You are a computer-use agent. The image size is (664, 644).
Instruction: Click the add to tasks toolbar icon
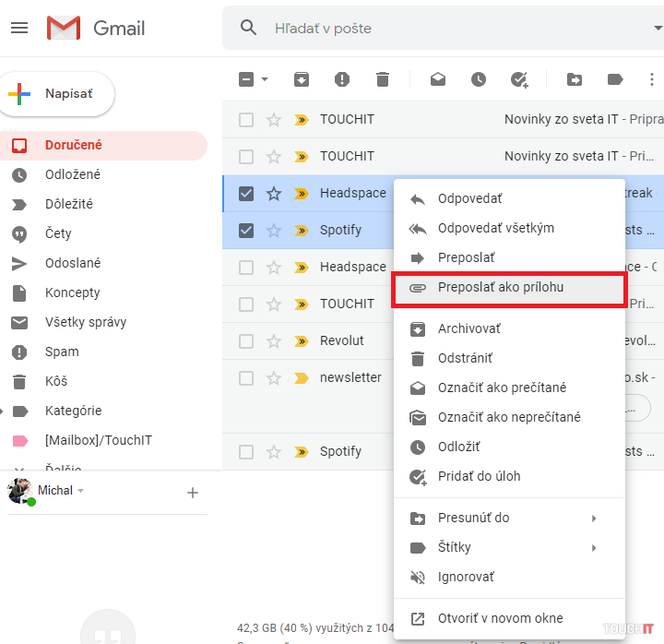[x=519, y=80]
